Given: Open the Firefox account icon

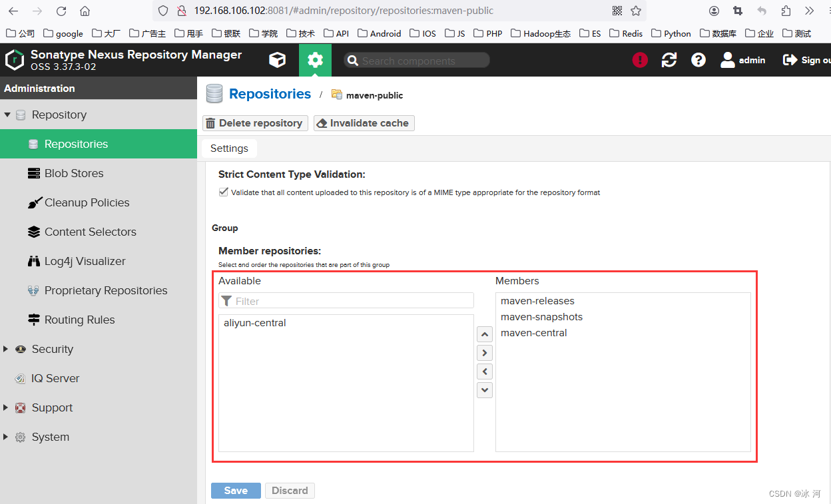Looking at the screenshot, I should click(x=714, y=11).
